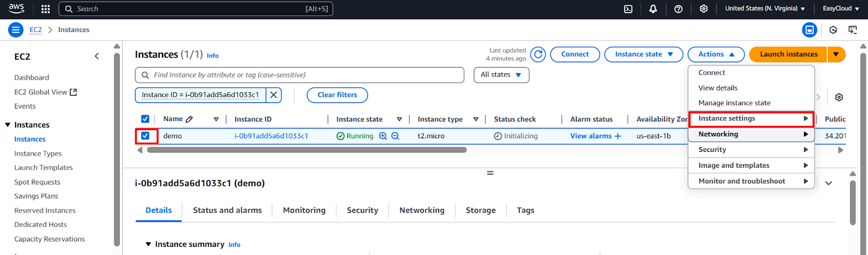Open the help question mark icon

[x=678, y=9]
